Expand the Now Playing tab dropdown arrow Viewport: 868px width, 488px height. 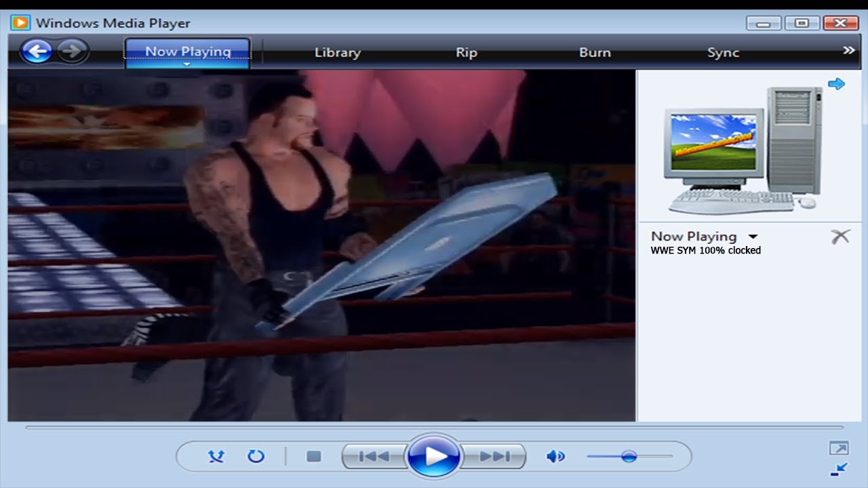pyautogui.click(x=188, y=64)
